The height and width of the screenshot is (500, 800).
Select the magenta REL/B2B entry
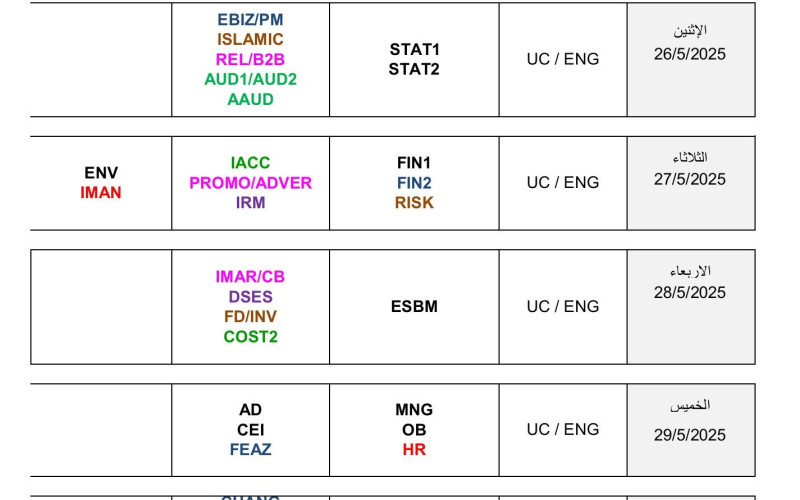tap(250, 59)
